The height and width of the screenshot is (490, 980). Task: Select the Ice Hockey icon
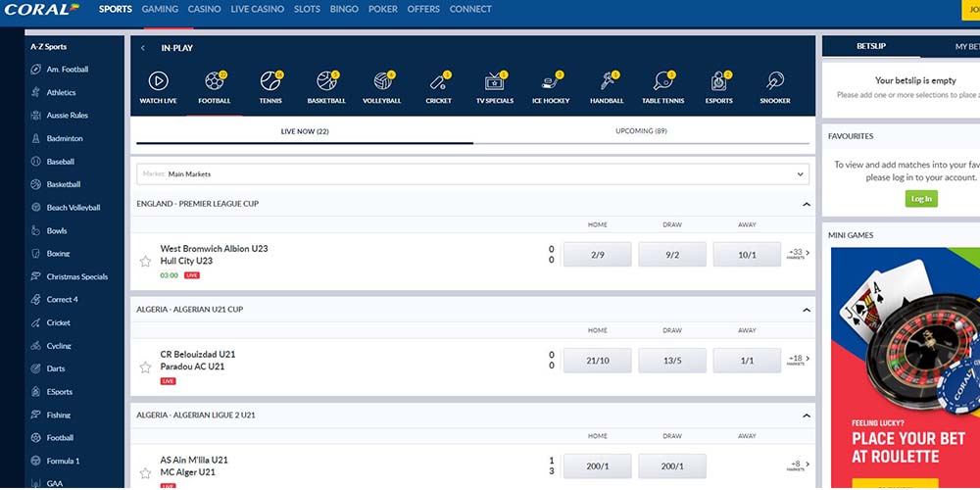point(550,81)
